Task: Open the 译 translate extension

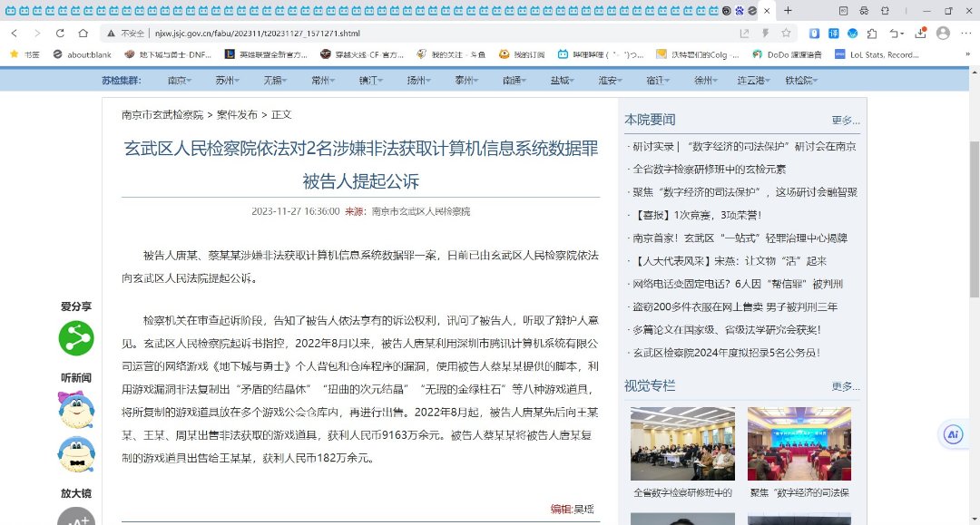Action: coord(834,33)
